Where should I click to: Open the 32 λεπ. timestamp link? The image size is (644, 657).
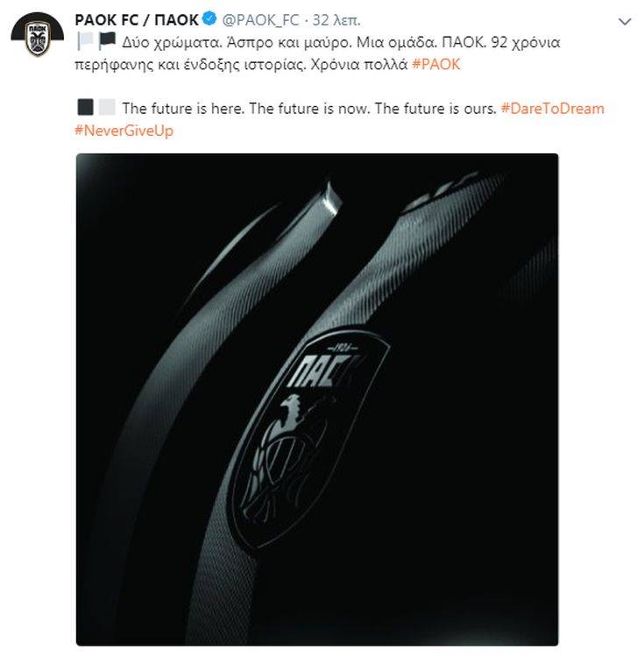tap(336, 20)
